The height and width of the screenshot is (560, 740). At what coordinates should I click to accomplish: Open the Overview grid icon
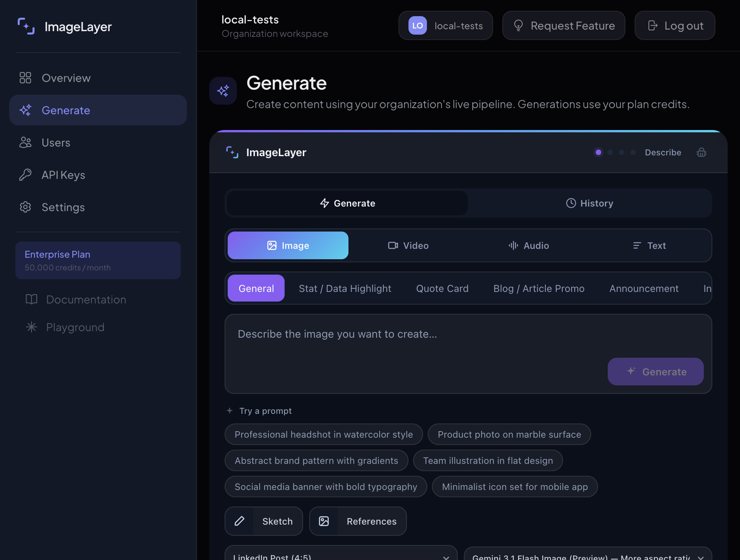click(25, 78)
